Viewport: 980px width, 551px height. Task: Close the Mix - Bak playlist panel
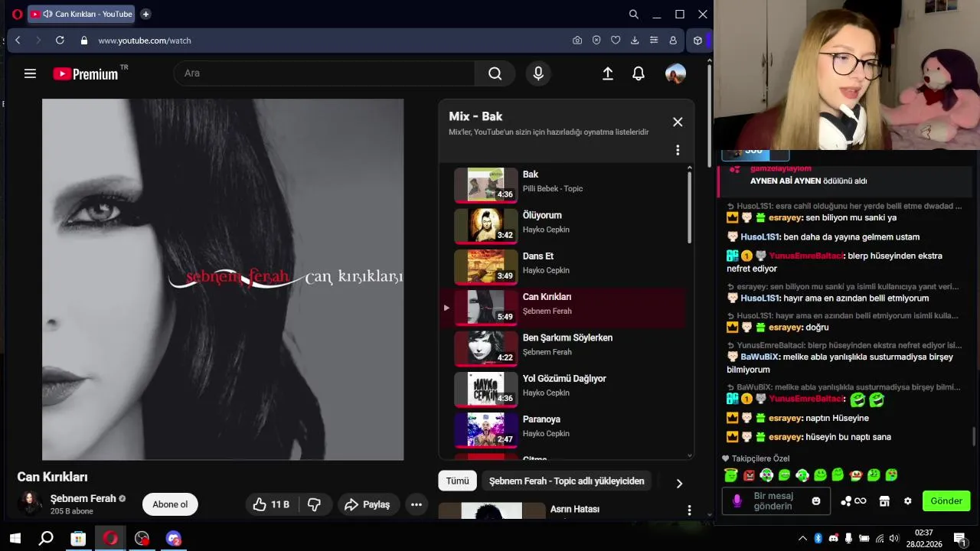pos(678,122)
